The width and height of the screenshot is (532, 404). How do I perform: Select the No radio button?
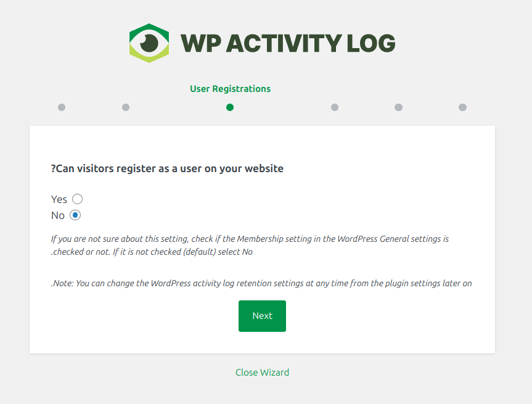pos(75,215)
